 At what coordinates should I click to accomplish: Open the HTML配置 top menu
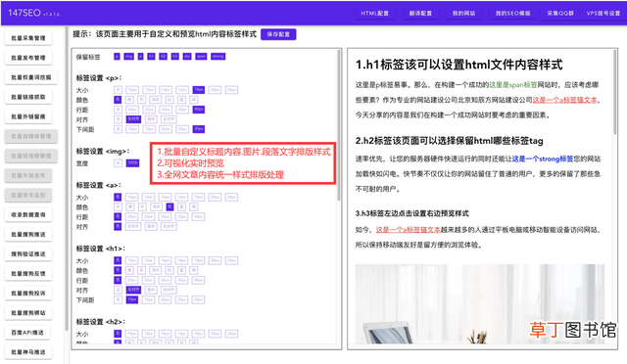374,13
